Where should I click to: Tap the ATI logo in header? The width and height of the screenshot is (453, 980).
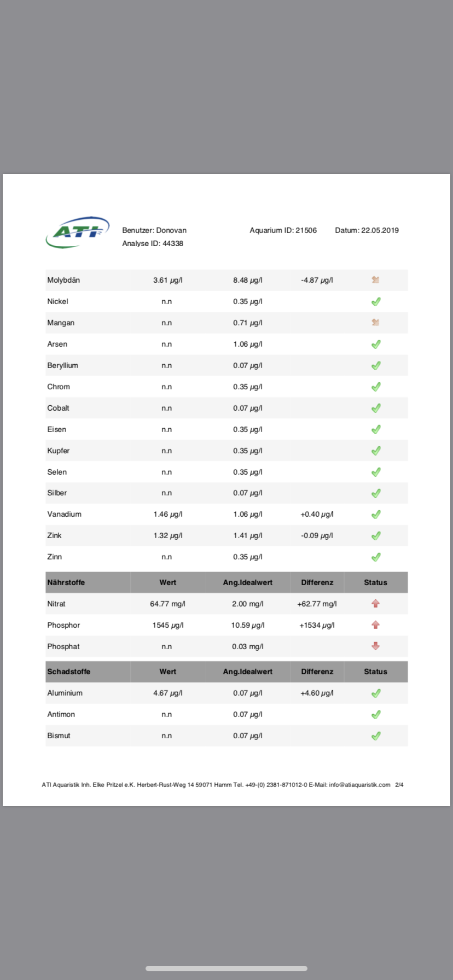[x=77, y=232]
